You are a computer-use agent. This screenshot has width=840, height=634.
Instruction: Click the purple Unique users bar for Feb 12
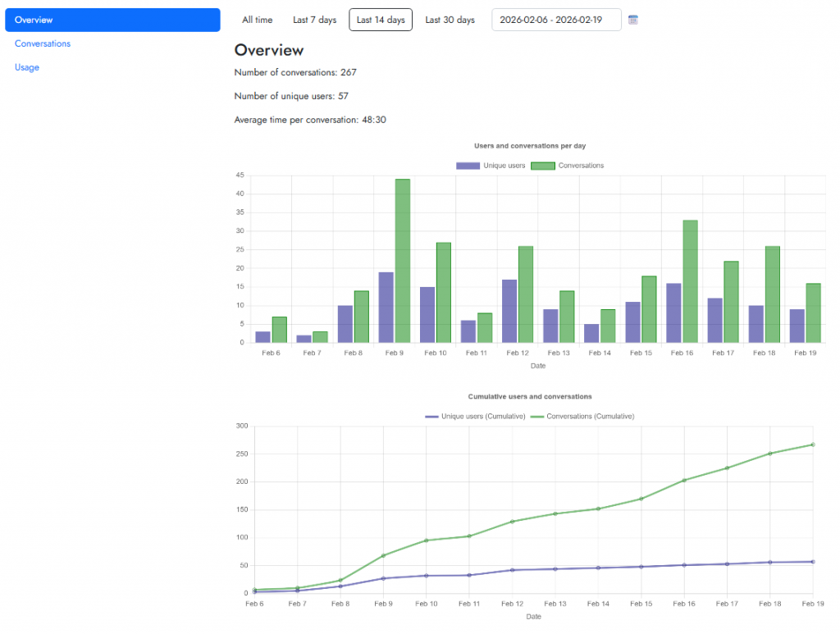pyautogui.click(x=509, y=311)
